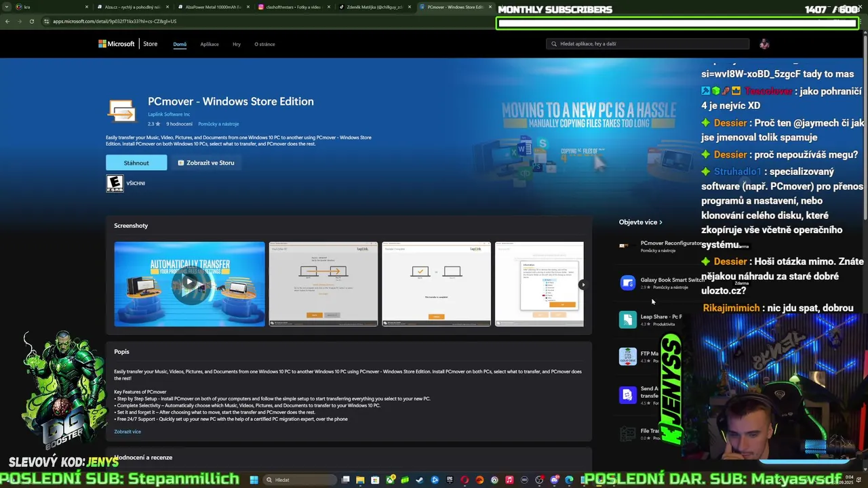
Task: Open Task View on the taskbar
Action: 345,480
